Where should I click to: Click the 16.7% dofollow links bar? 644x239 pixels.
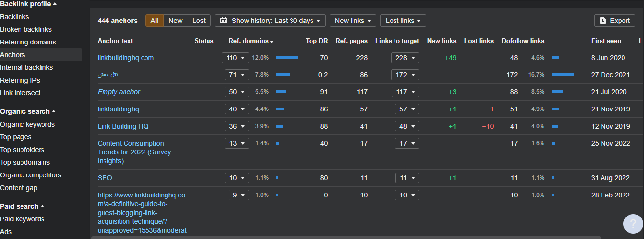563,75
